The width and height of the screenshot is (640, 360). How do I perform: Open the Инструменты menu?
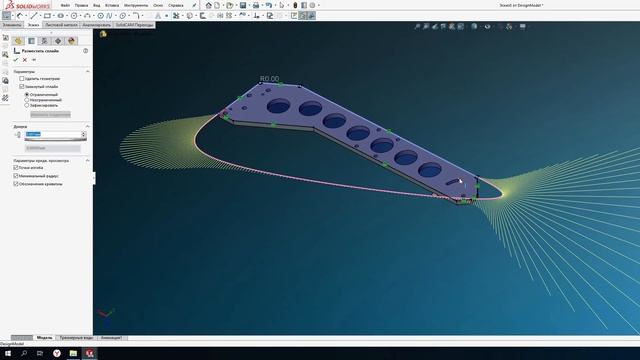(x=136, y=5)
